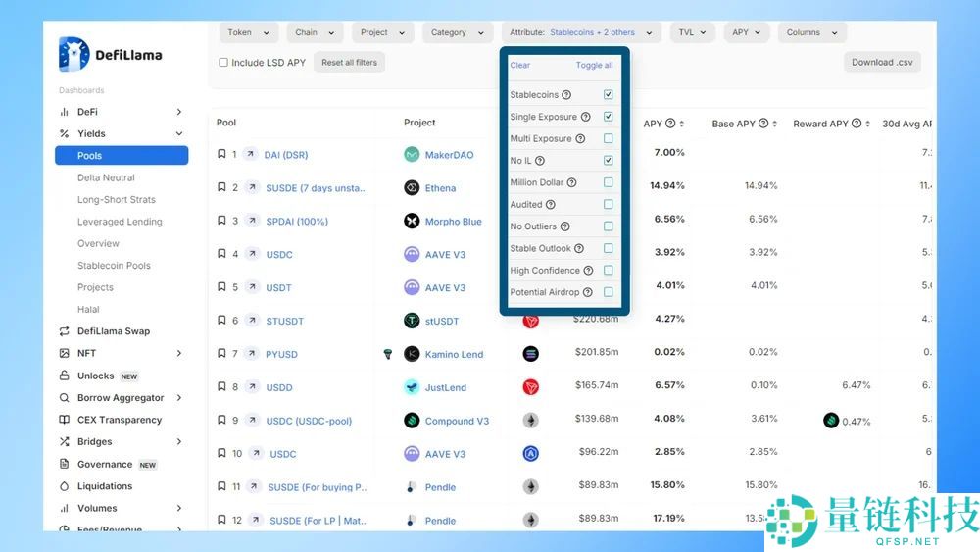Image resolution: width=980 pixels, height=552 pixels.
Task: Check the Audited checkbox
Action: [609, 204]
